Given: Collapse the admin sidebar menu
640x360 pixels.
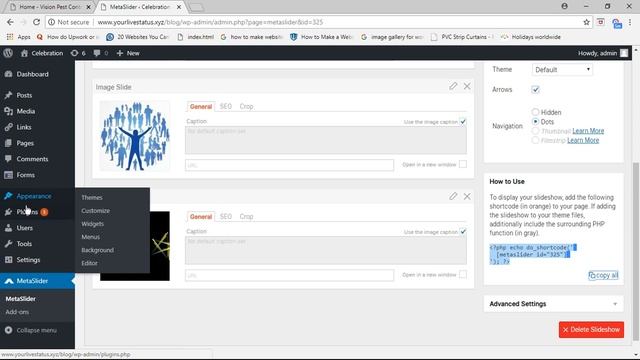Looking at the screenshot, I should 31,330.
